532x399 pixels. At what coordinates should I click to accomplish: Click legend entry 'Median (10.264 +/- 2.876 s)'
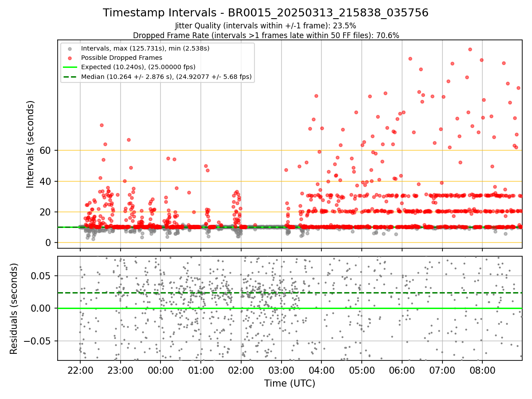[166, 77]
